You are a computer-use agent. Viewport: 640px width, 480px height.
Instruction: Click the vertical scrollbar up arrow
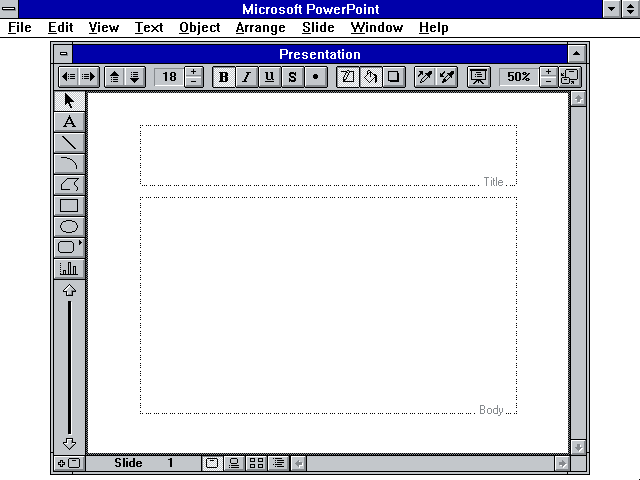578,98
